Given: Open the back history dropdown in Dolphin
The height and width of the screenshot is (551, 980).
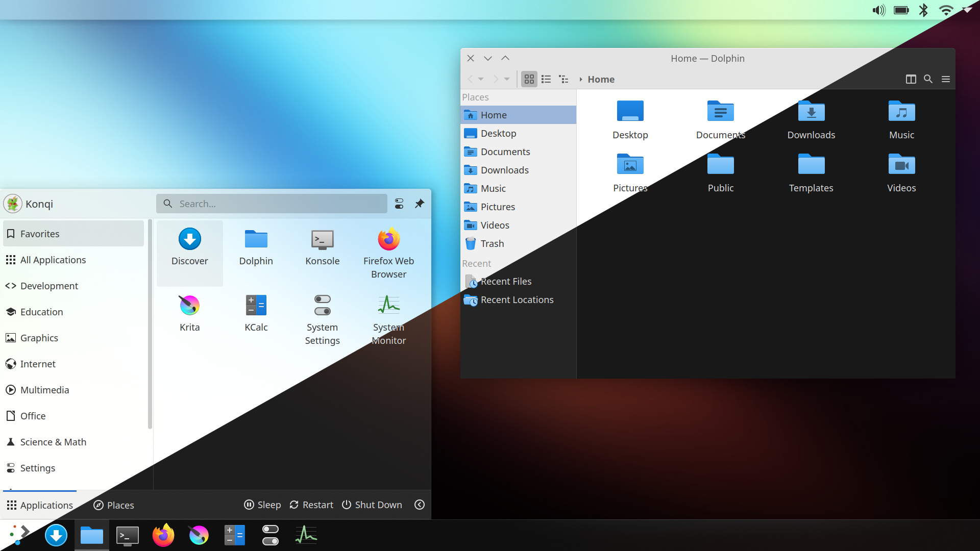Looking at the screenshot, I should tap(481, 79).
